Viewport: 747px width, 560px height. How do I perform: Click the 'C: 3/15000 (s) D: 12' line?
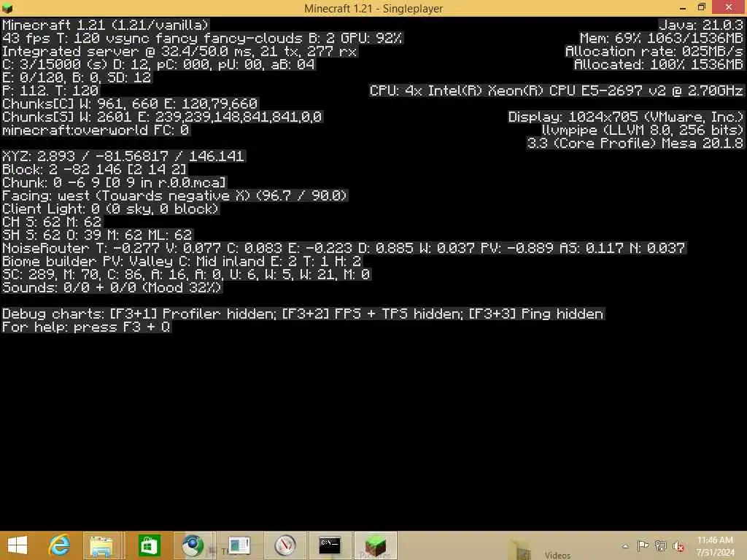point(158,64)
